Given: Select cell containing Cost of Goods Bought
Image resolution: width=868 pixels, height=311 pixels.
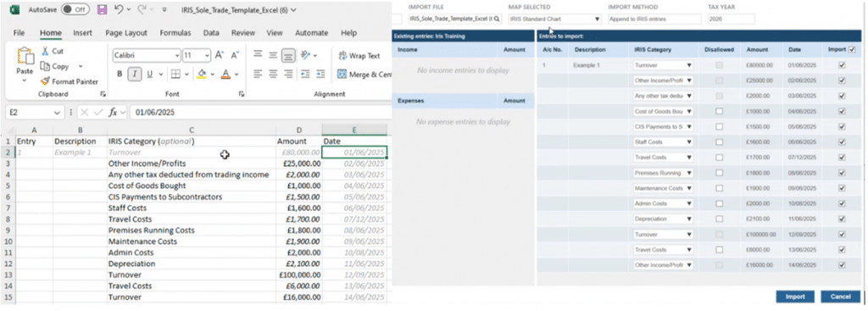Looking at the screenshot, I should coord(191,186).
